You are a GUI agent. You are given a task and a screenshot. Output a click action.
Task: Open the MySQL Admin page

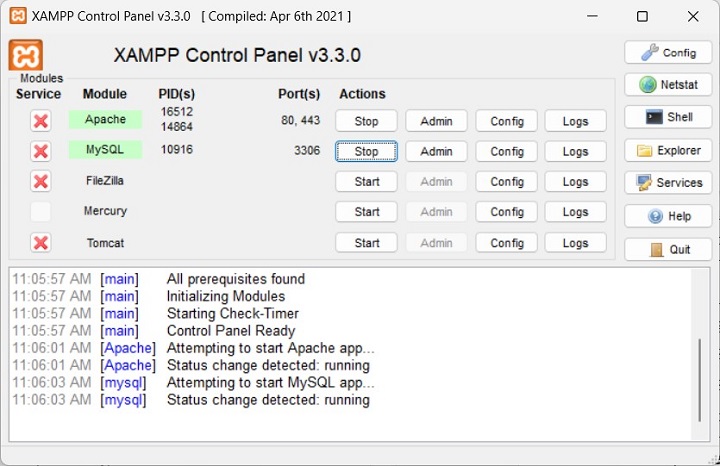tap(436, 152)
